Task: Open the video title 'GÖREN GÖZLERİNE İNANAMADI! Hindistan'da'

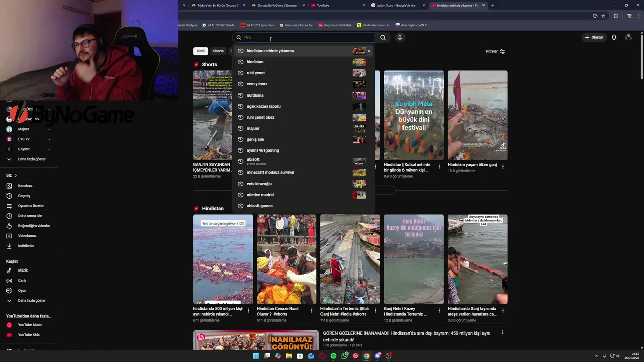Action: click(407, 336)
